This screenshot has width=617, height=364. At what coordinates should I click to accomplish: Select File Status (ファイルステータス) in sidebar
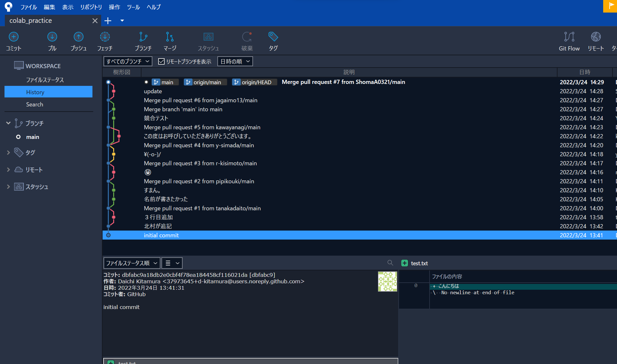[x=45, y=80]
